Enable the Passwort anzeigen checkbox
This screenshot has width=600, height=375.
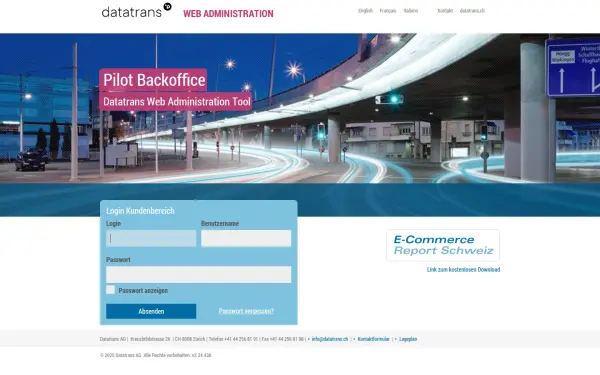[x=110, y=290]
